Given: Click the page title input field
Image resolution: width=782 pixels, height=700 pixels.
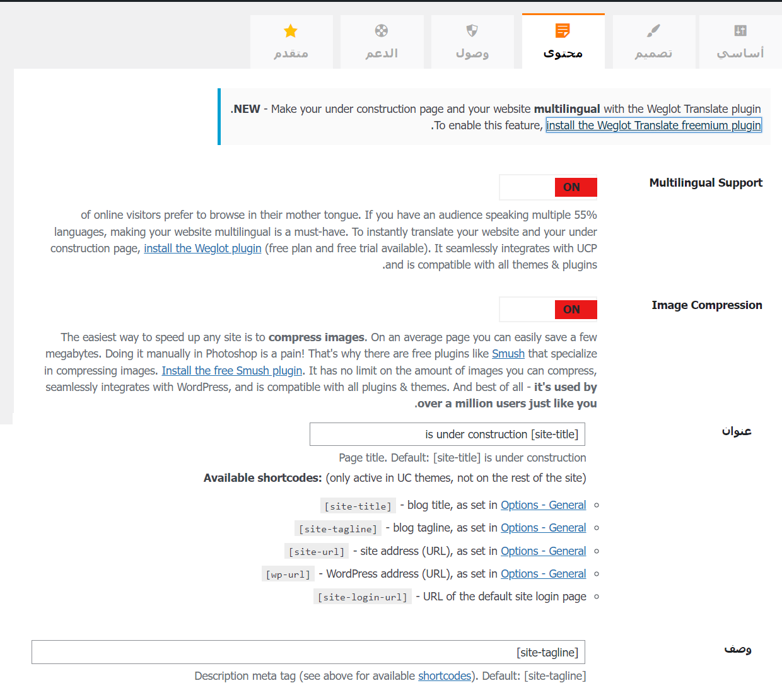Looking at the screenshot, I should 447,435.
